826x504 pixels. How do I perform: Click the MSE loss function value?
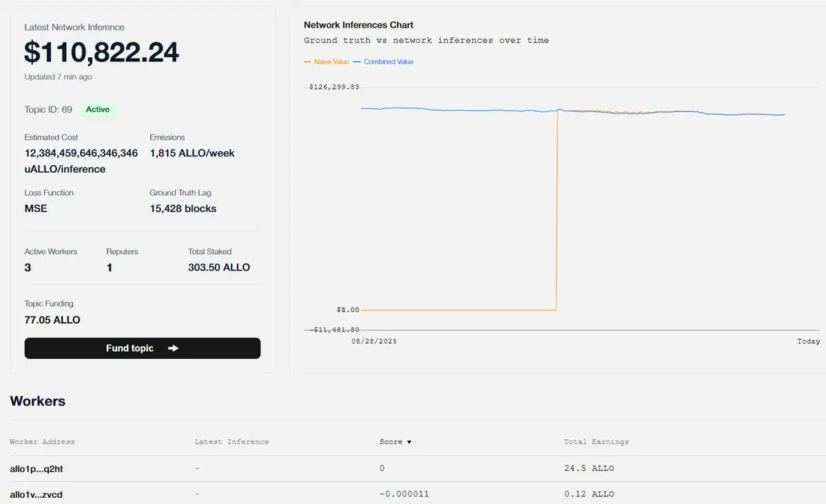[36, 209]
